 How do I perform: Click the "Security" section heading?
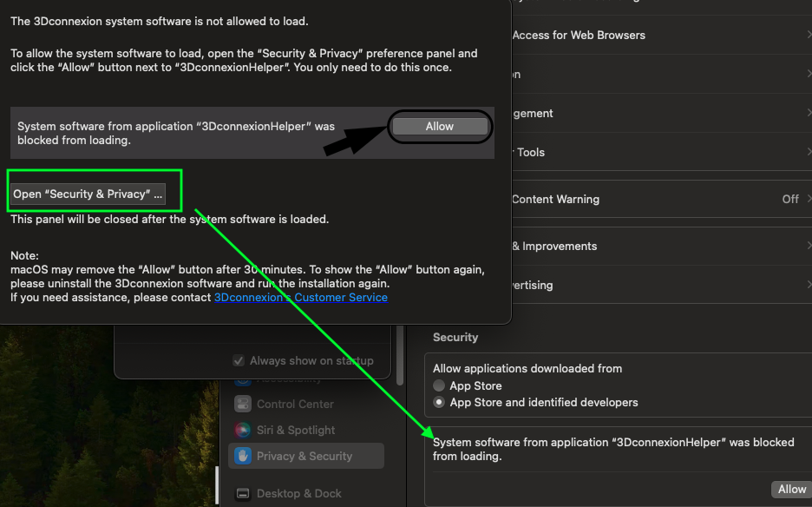pyautogui.click(x=455, y=337)
